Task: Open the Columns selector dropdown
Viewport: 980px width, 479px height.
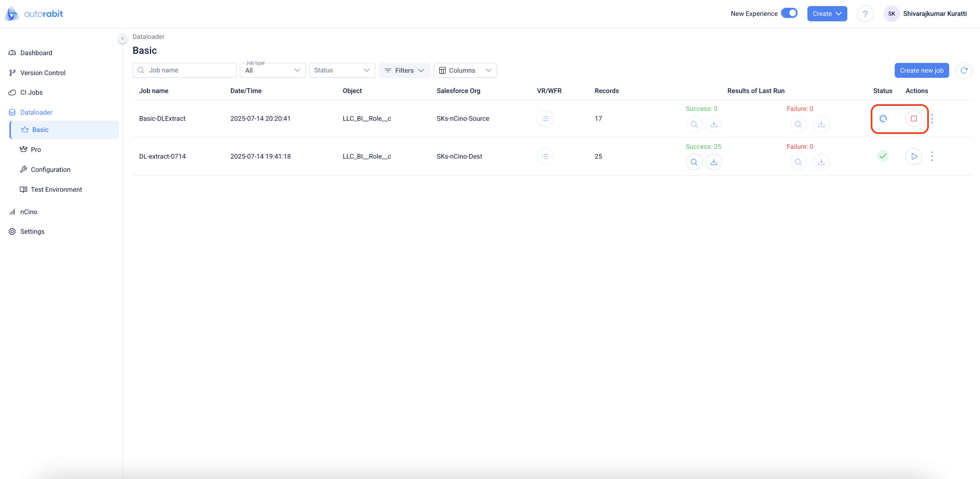Action: pos(465,70)
